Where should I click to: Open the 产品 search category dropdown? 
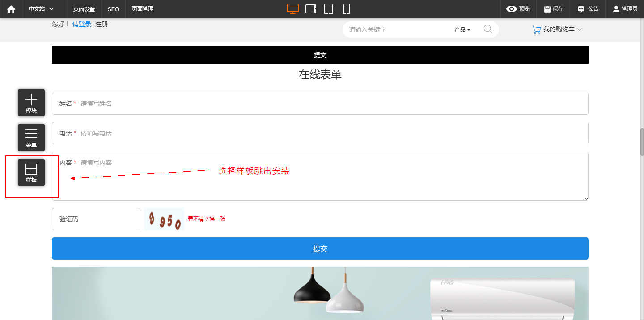[462, 30]
